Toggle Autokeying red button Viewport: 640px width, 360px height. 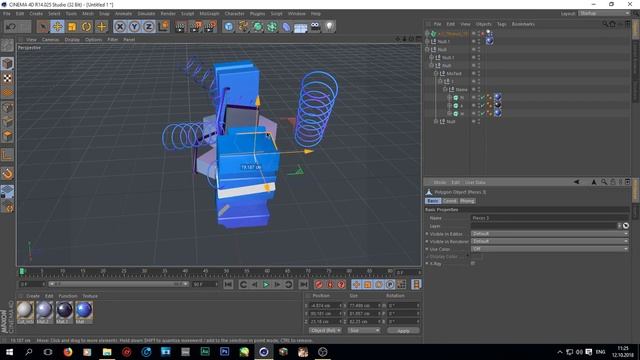point(330,284)
